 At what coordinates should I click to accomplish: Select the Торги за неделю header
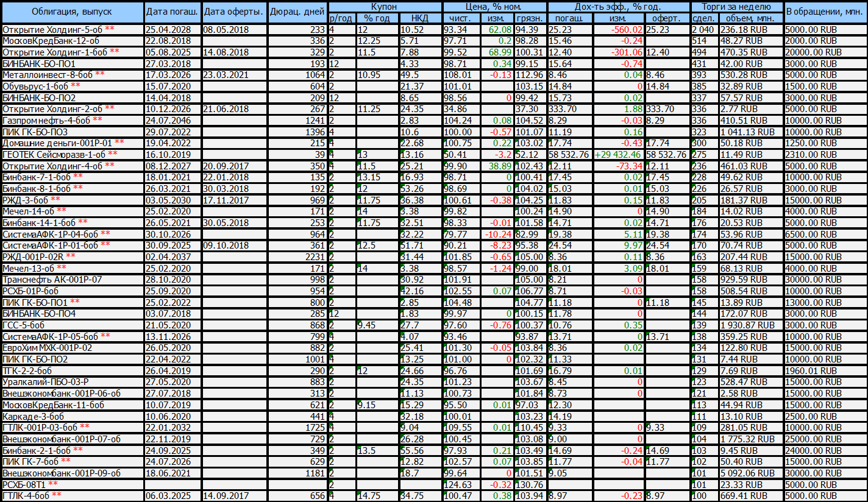pyautogui.click(x=736, y=7)
